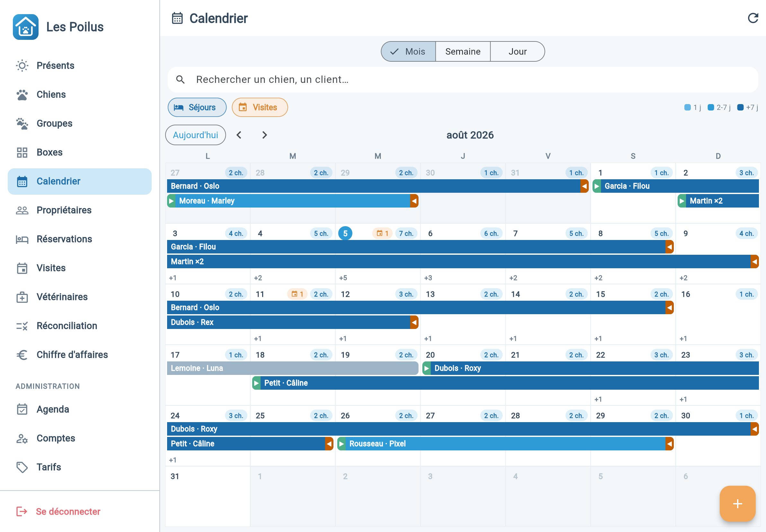Go to the next month
This screenshot has width=766, height=532.
(x=265, y=135)
